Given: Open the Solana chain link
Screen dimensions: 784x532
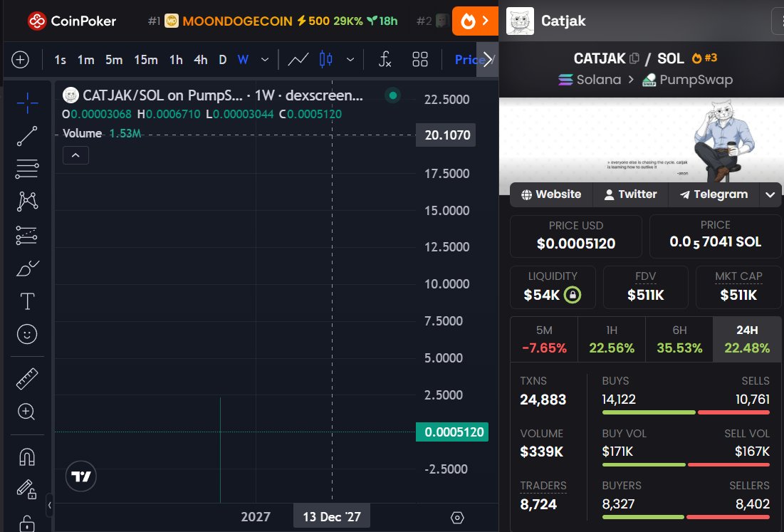Looking at the screenshot, I should click(x=590, y=80).
